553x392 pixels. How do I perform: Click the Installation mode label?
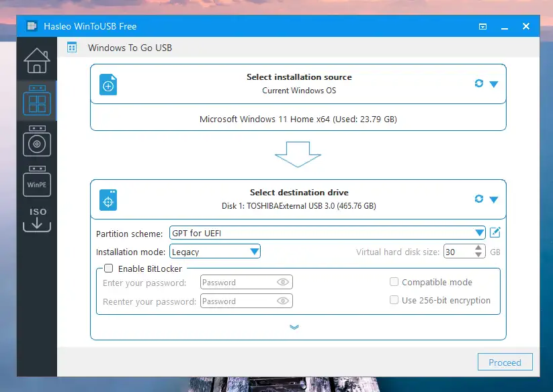coord(130,252)
